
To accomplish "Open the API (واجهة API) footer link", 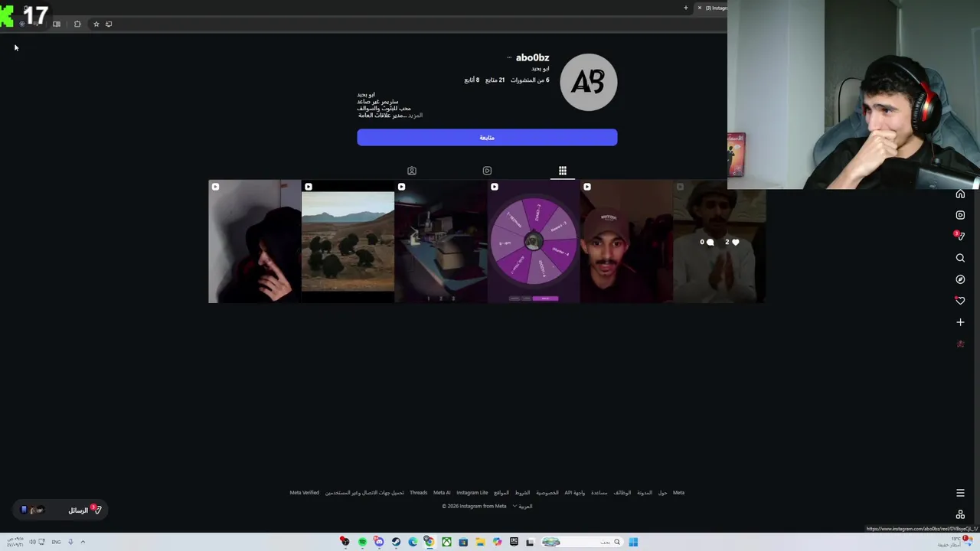I will pyautogui.click(x=575, y=493).
